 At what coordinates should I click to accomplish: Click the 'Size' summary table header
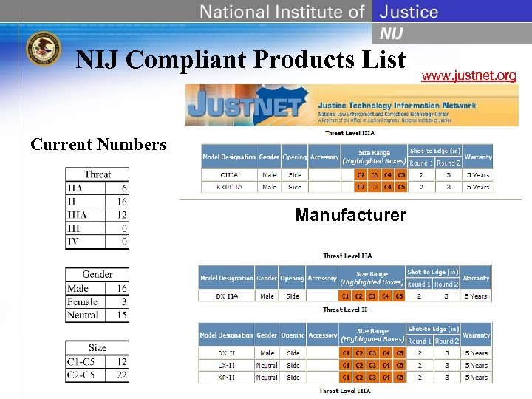(x=97, y=347)
